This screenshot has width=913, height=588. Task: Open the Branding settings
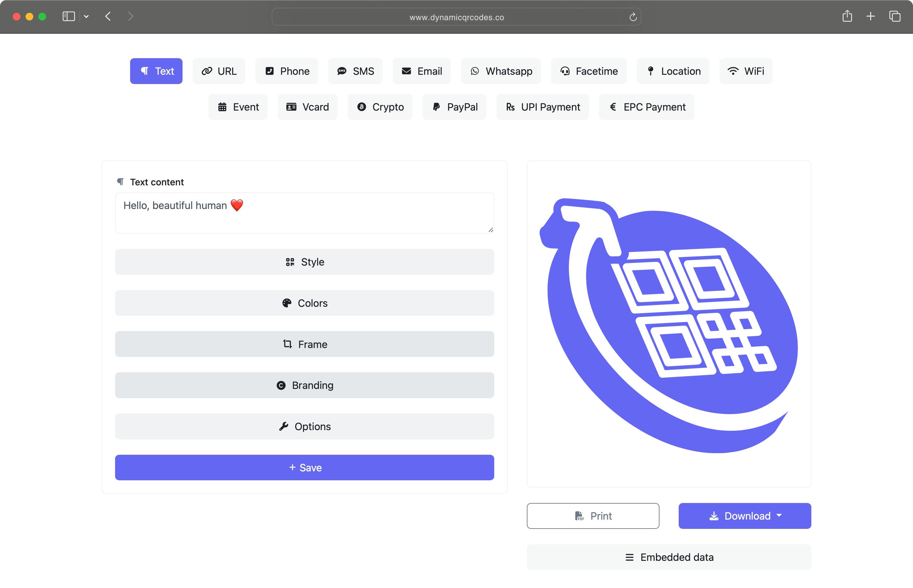(304, 385)
